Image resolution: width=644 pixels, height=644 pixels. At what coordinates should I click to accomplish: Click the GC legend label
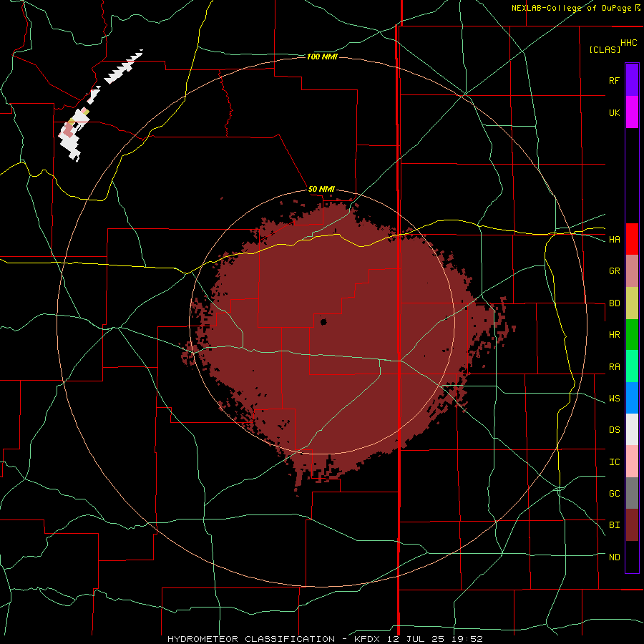pyautogui.click(x=614, y=494)
